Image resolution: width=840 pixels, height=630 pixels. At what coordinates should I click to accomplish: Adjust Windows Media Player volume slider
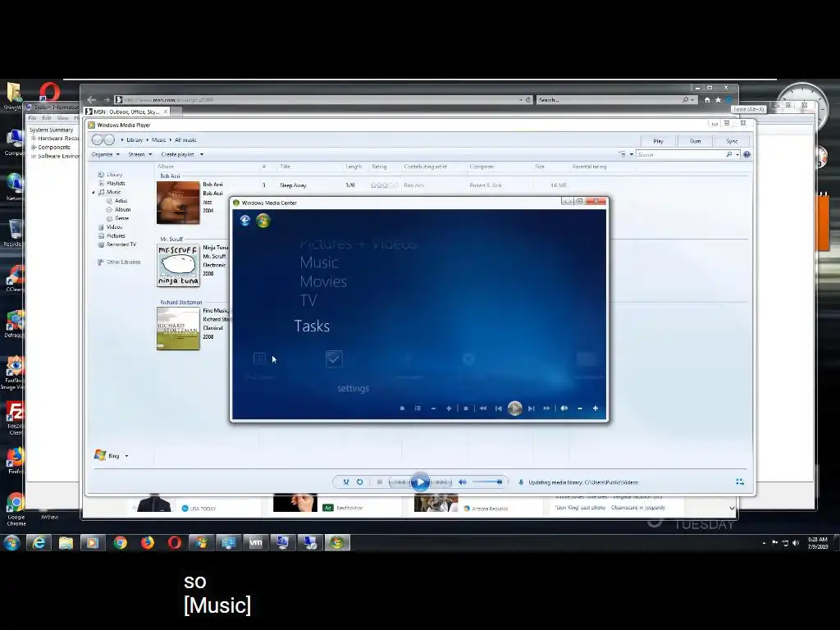pyautogui.click(x=487, y=482)
